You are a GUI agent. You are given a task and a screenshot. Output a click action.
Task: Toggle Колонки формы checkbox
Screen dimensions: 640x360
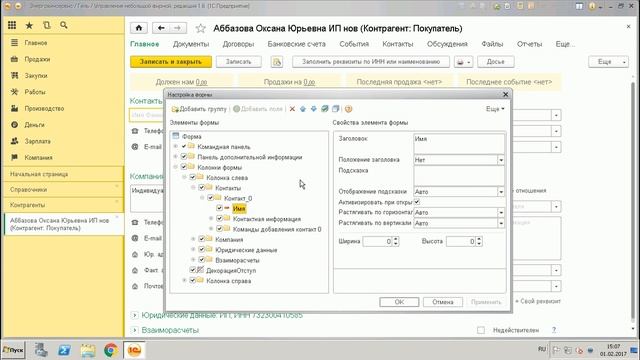click(184, 167)
